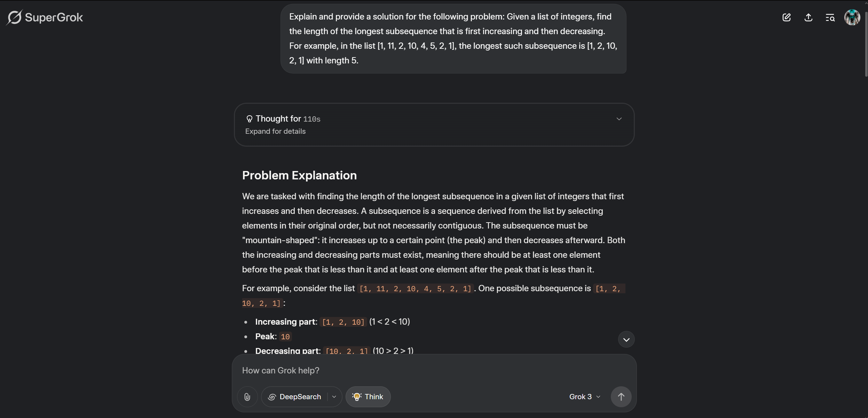
Task: Start a new chat with the compose icon
Action: [787, 17]
